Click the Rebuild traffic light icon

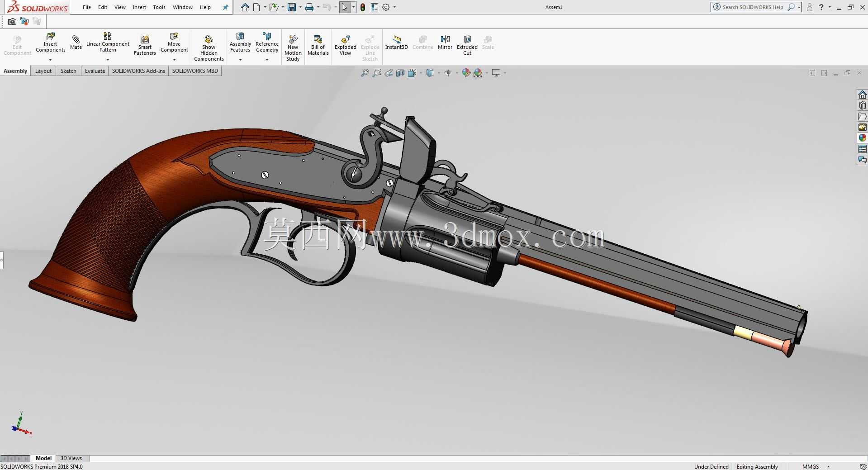(x=363, y=7)
